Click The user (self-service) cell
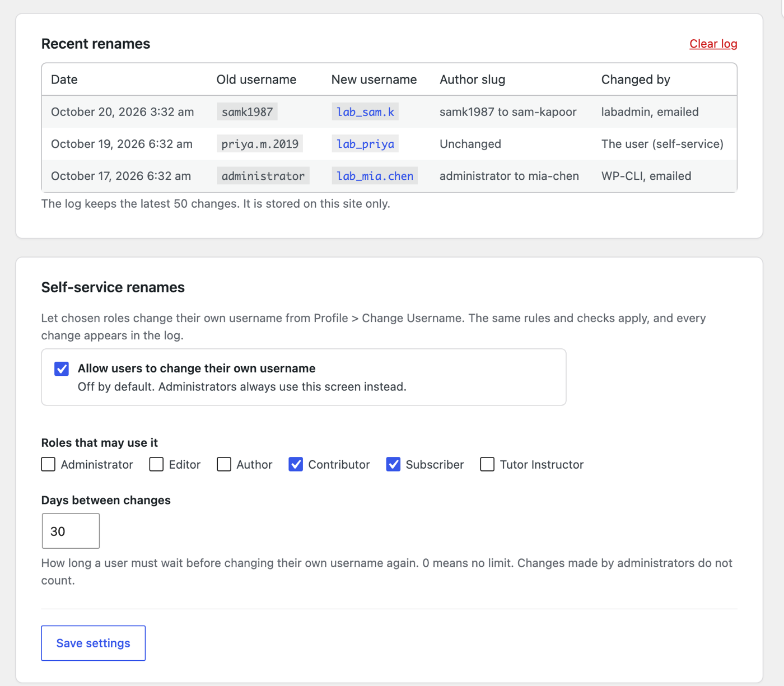784x686 pixels. click(x=662, y=144)
